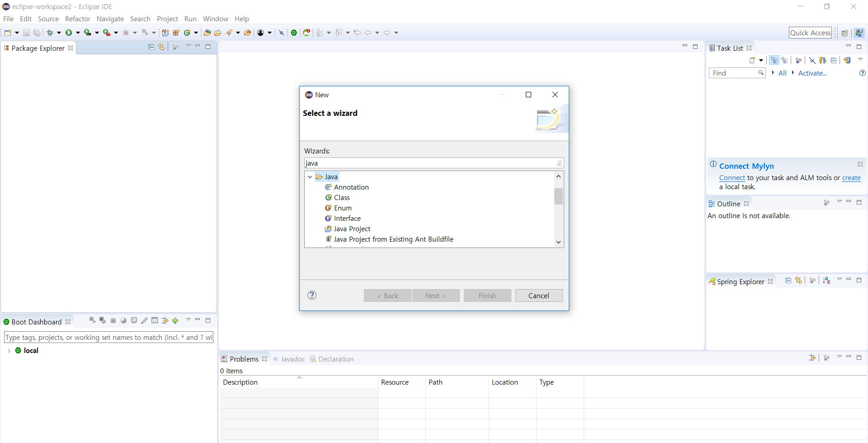Click the Quick Access field
Image resolution: width=868 pixels, height=443 pixels.
pos(810,33)
